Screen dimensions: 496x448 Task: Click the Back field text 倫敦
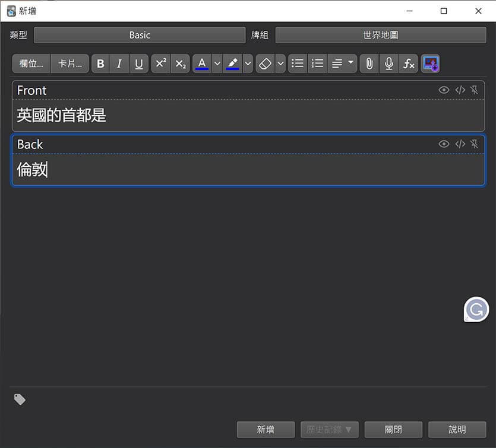tap(32, 170)
